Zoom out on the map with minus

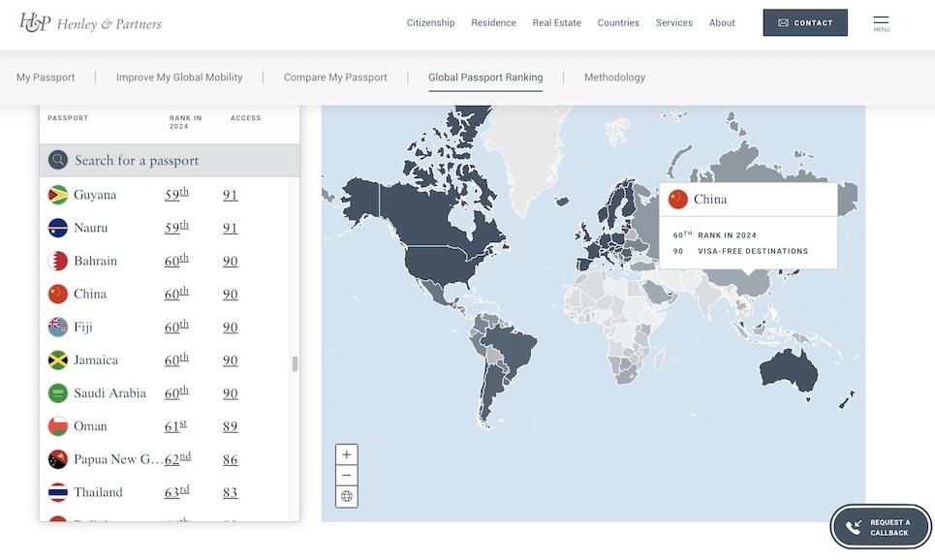point(347,476)
